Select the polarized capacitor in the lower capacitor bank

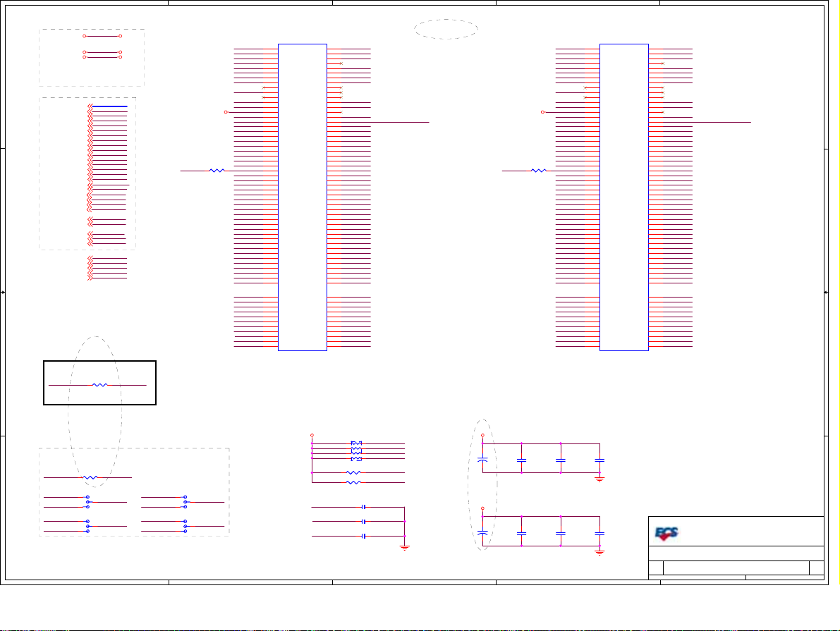[x=482, y=533]
